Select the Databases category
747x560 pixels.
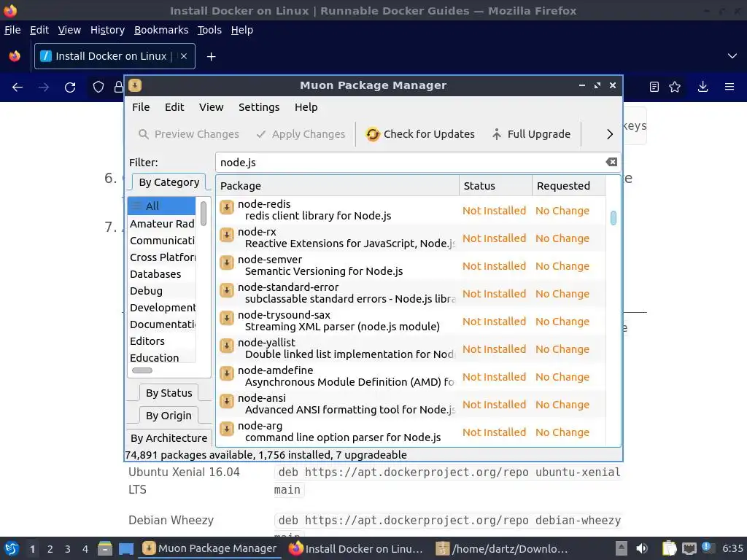coord(161,274)
